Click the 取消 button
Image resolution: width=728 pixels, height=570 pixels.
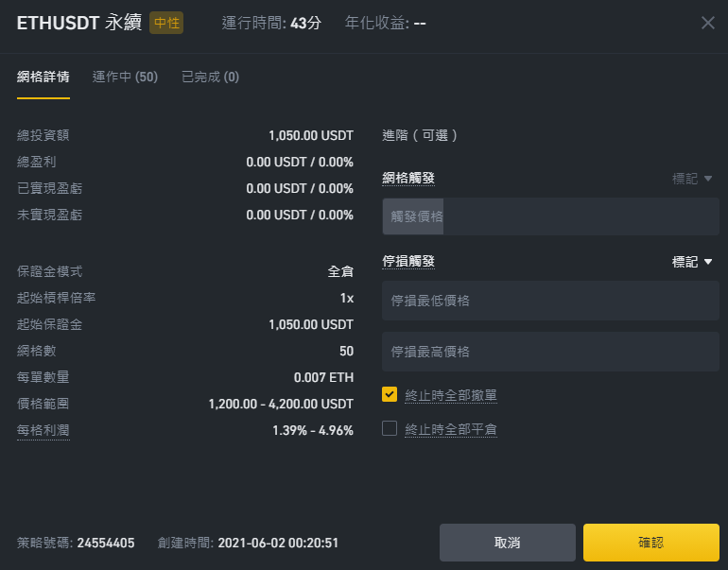(508, 543)
